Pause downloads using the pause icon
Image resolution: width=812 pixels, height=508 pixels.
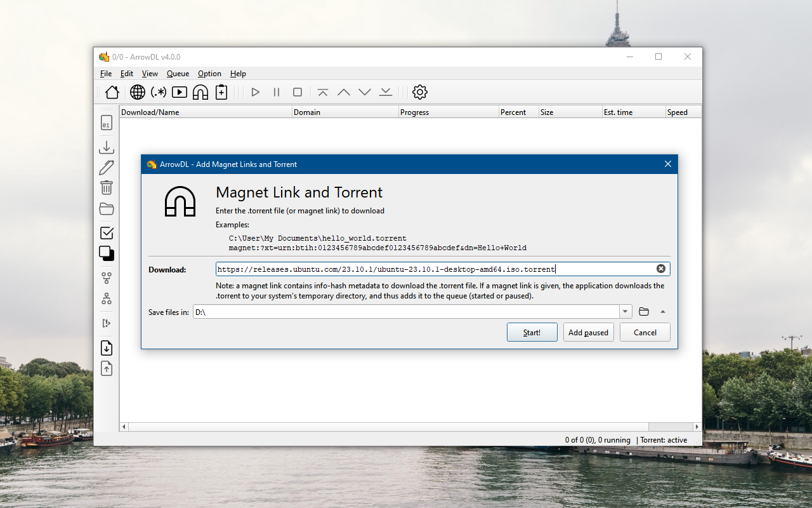(x=277, y=92)
